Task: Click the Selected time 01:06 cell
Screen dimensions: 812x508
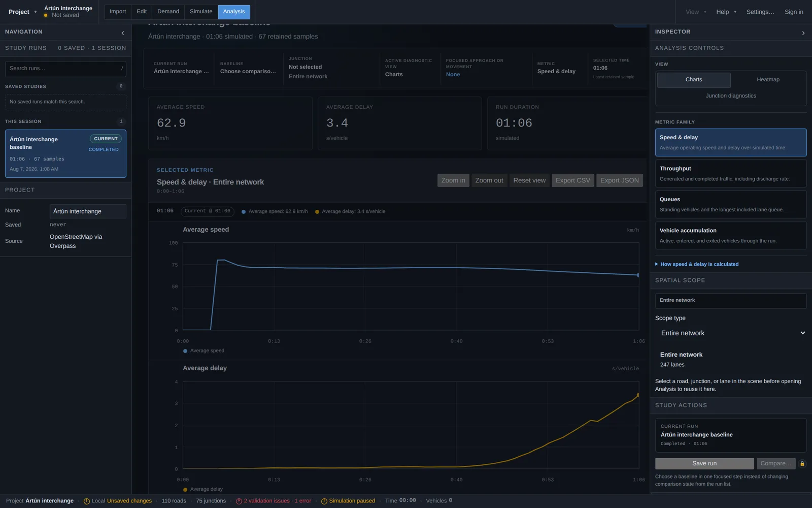Action: point(617,68)
